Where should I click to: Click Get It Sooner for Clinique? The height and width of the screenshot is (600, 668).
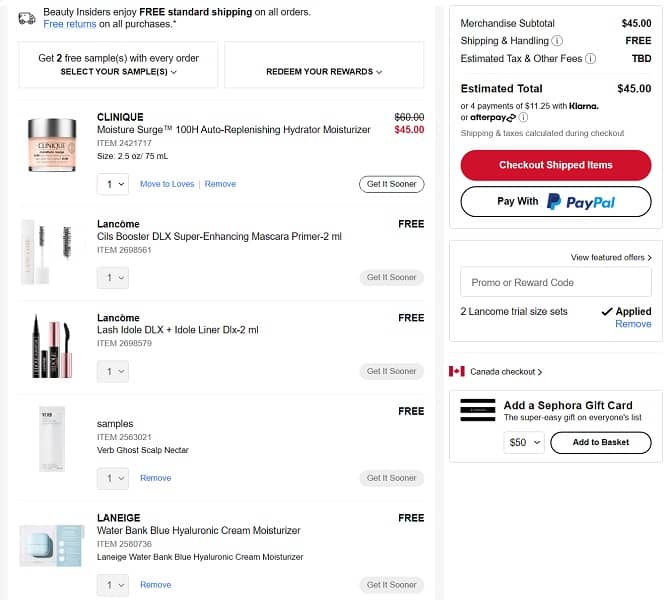391,184
